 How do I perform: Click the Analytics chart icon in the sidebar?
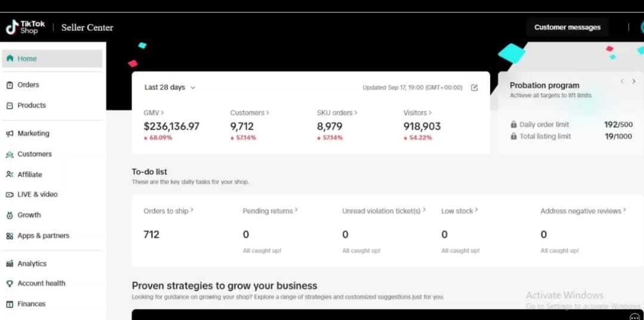point(10,263)
